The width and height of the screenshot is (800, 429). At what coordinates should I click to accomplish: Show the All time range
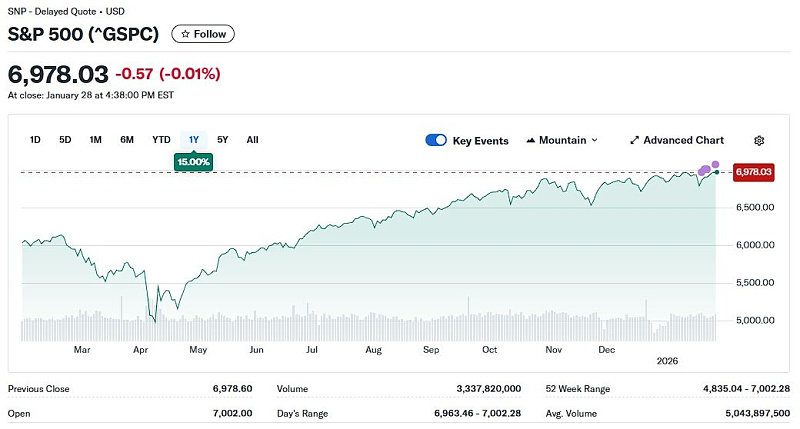252,140
